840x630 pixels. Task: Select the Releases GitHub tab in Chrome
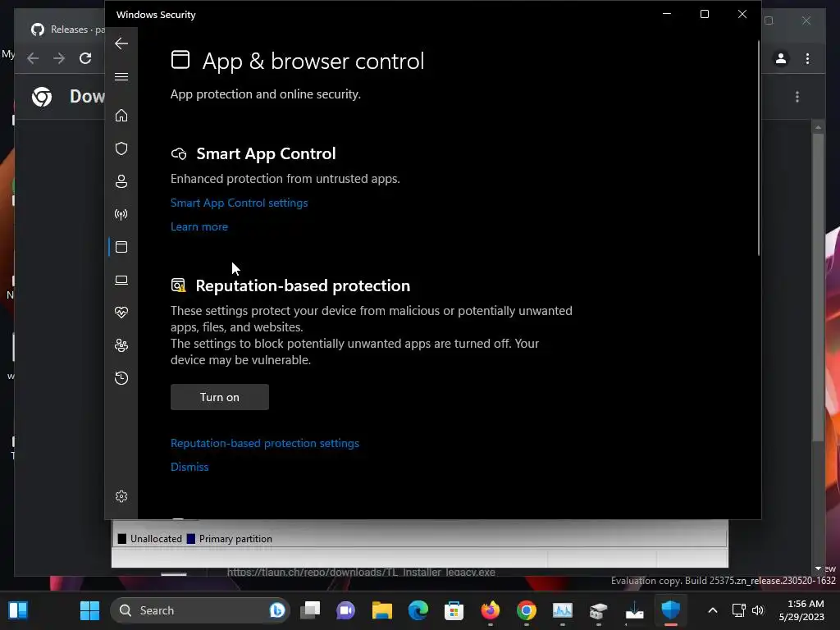(67, 30)
